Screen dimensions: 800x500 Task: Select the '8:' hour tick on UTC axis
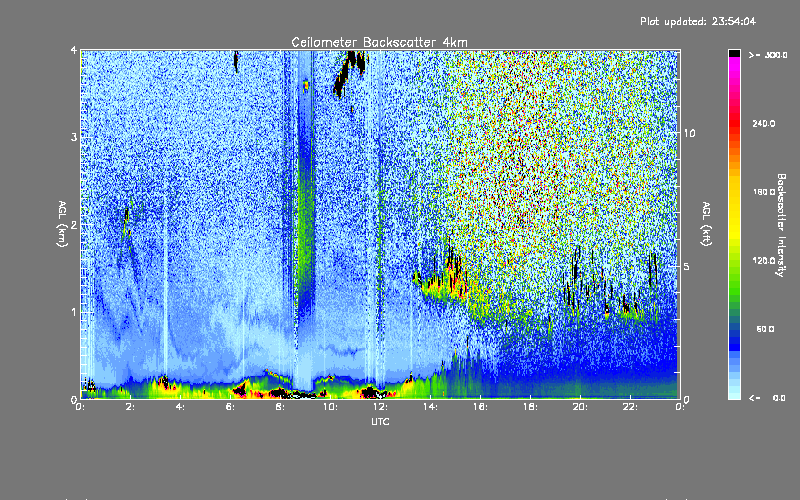[281, 407]
